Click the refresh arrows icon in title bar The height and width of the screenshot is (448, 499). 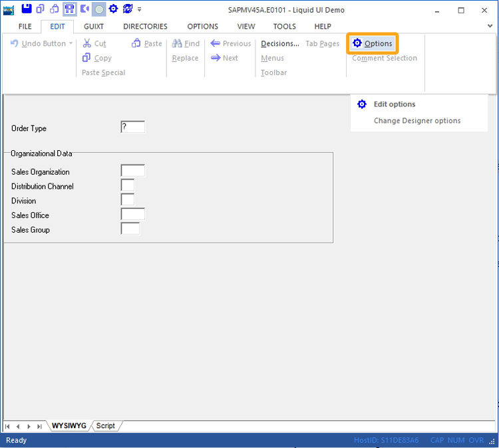coord(128,9)
